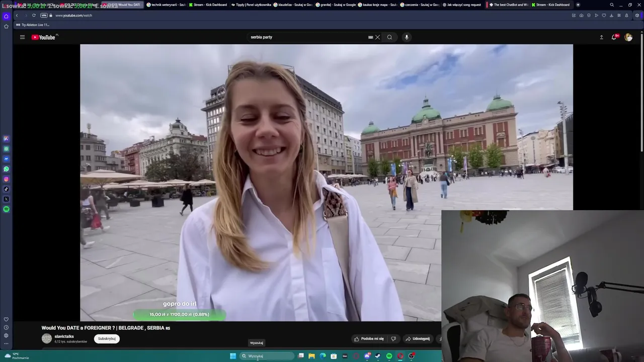The height and width of the screenshot is (362, 644).
Task: Open the 'Try Ableton Live 11' bookmark
Action: coord(33,25)
